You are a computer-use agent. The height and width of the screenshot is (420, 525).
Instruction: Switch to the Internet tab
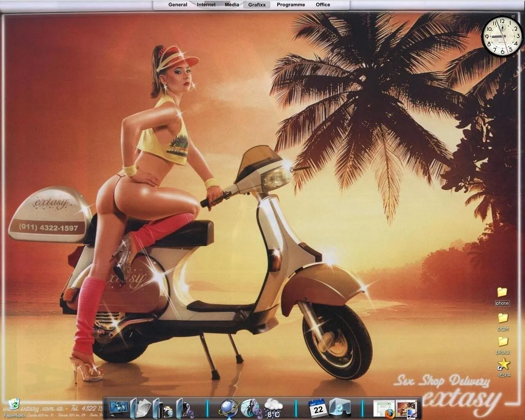click(206, 5)
